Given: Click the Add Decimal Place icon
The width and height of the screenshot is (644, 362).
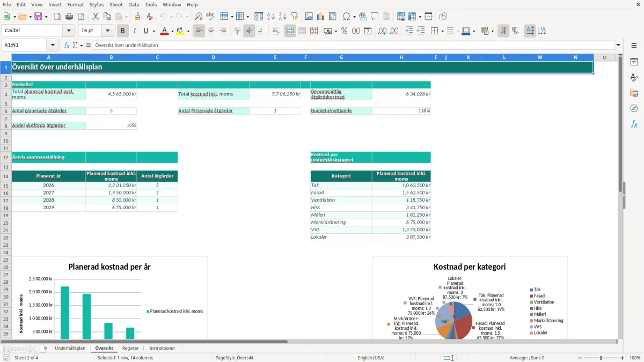Looking at the screenshot, I should (x=383, y=31).
